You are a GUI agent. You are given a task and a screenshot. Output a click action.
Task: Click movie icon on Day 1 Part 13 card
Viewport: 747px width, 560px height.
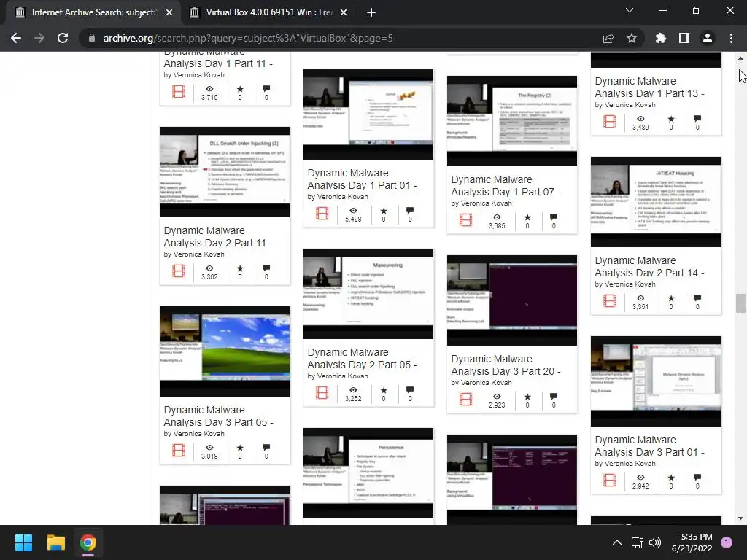click(x=610, y=122)
